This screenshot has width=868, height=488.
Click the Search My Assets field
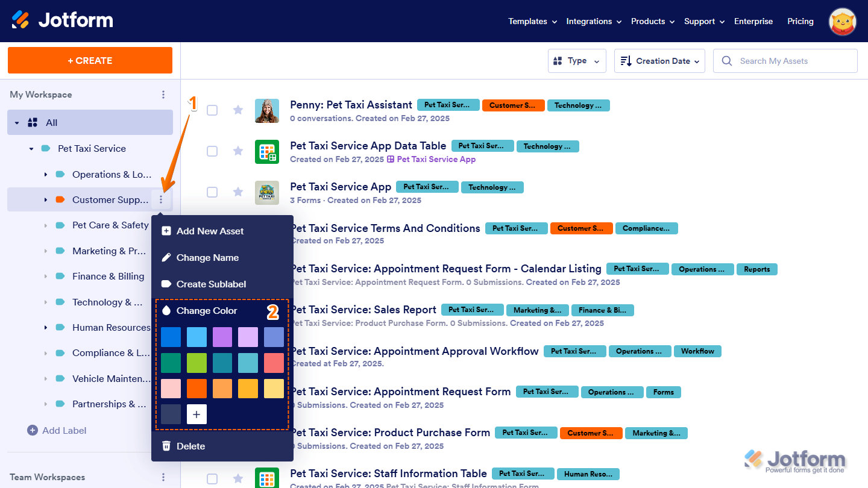click(x=785, y=61)
